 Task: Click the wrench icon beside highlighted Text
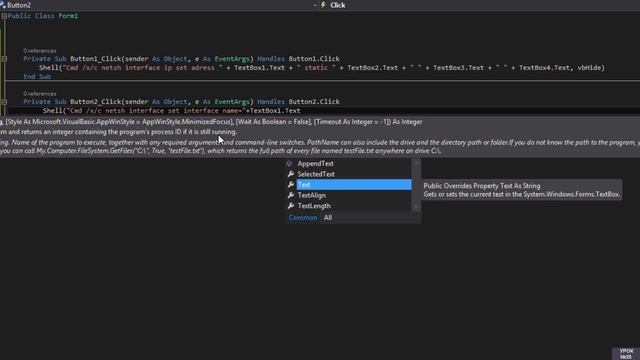291,184
